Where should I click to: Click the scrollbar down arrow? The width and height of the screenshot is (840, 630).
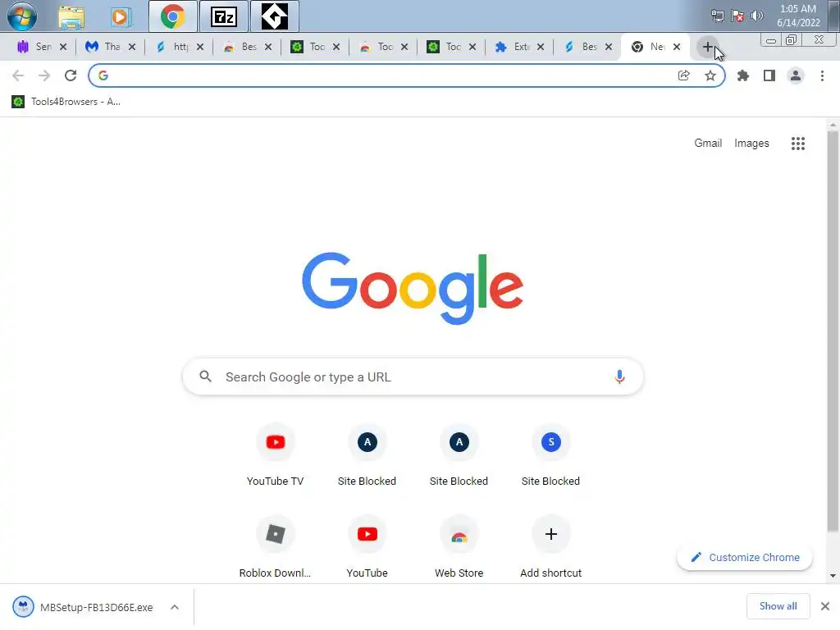point(832,576)
